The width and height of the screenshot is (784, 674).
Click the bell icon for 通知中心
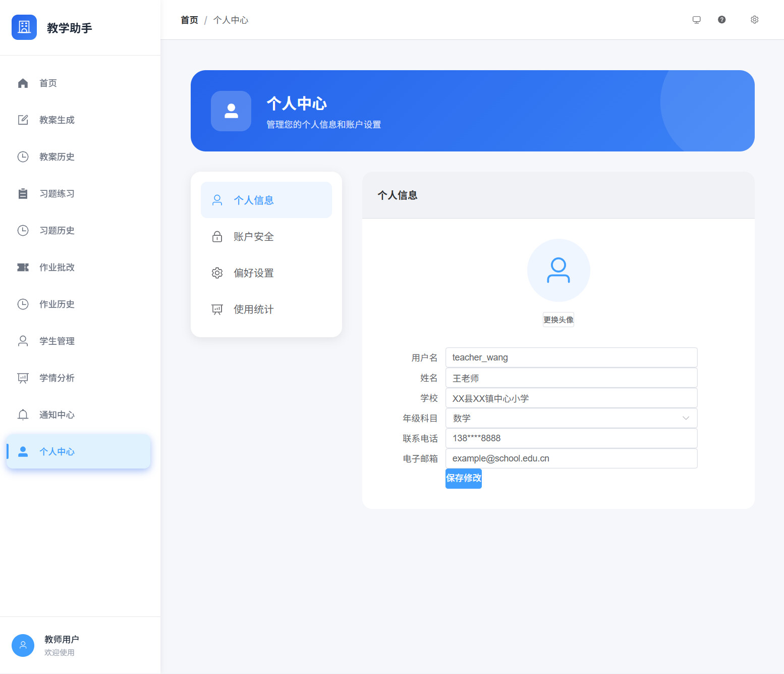tap(23, 415)
